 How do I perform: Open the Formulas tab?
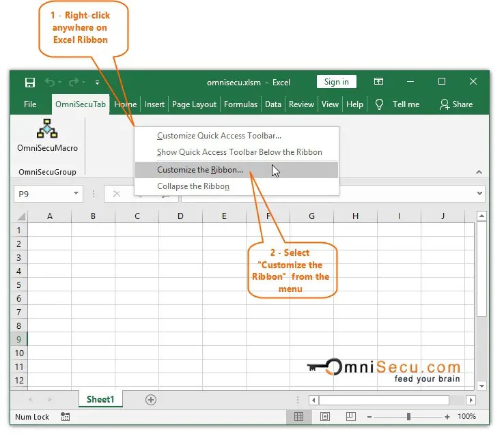(240, 104)
